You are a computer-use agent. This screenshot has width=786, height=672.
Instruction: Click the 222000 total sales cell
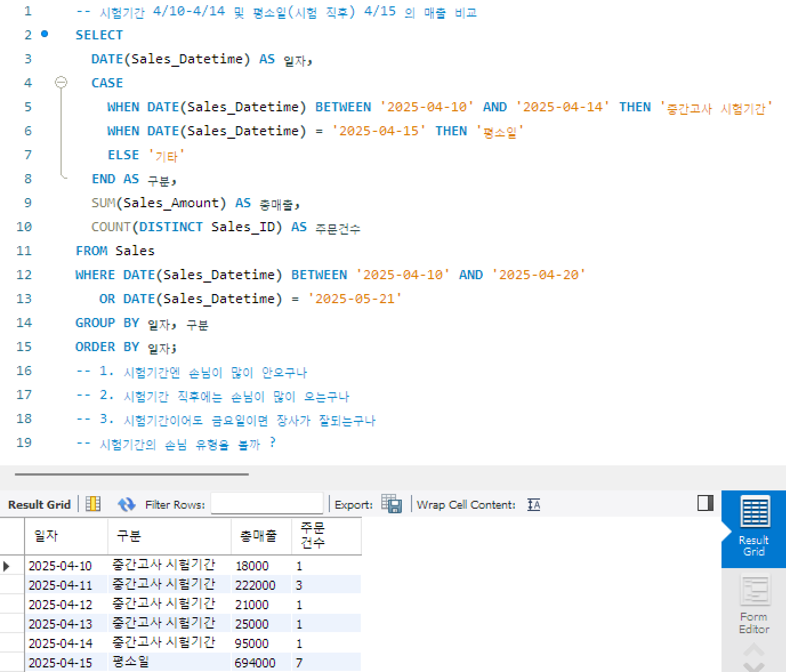coord(261,585)
